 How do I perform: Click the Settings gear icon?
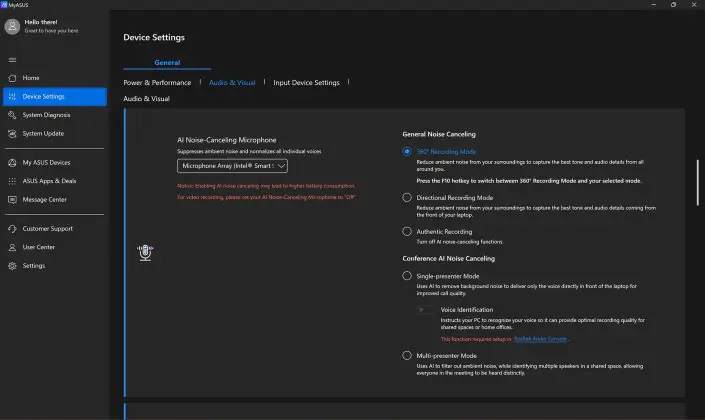click(12, 266)
